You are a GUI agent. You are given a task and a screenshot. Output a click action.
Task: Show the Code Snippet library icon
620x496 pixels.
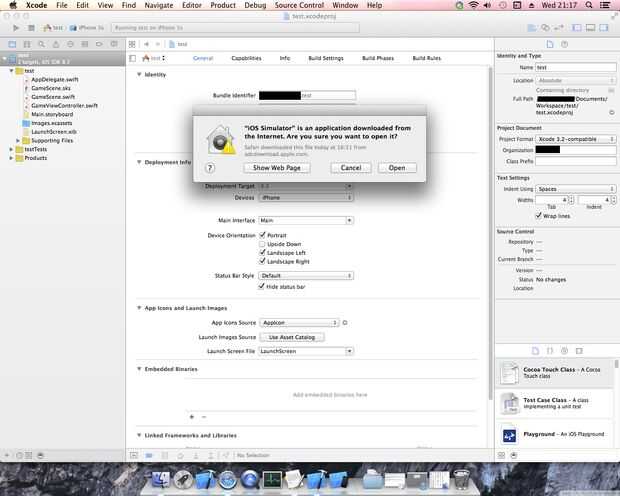coord(550,351)
